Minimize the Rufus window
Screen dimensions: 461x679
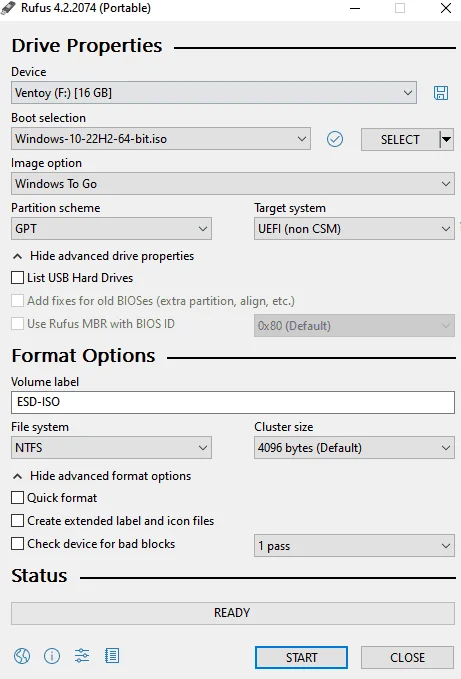[355, 8]
